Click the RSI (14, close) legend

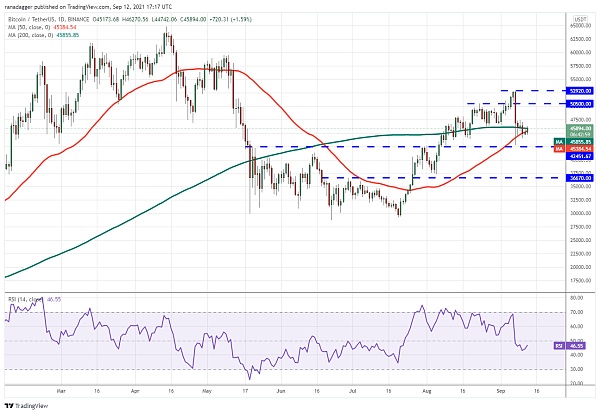click(26, 299)
